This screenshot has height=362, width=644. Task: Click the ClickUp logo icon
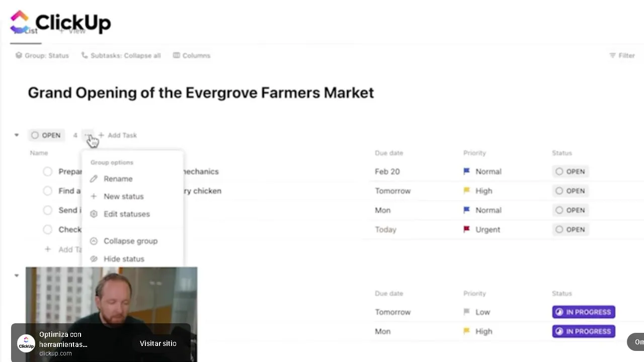[20, 22]
